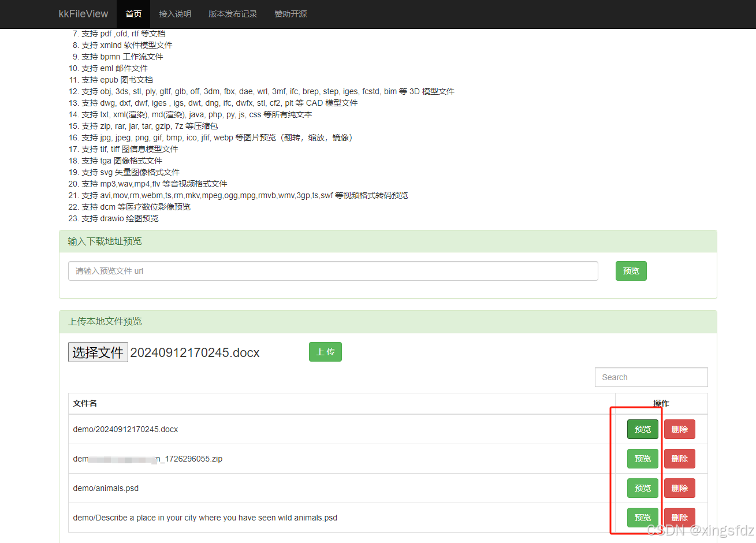The width and height of the screenshot is (756, 543).
Task: Go to 版本发布记录 page
Action: 233,14
